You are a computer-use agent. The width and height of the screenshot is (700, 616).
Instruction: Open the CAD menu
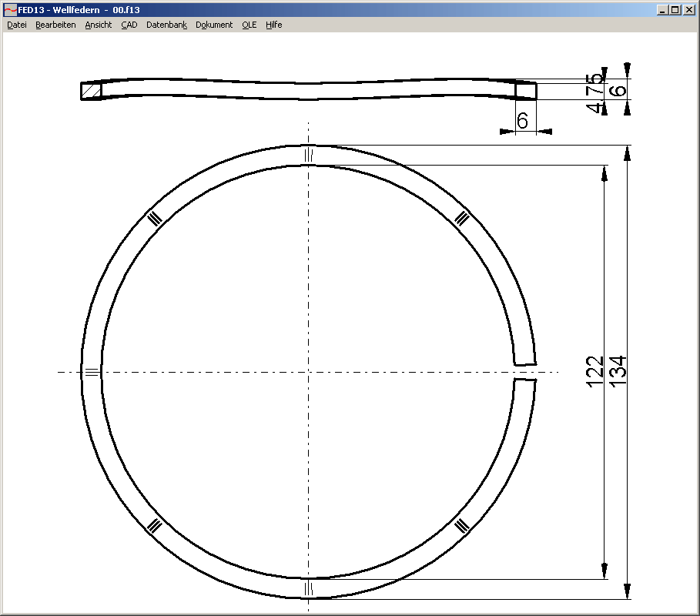coord(129,25)
